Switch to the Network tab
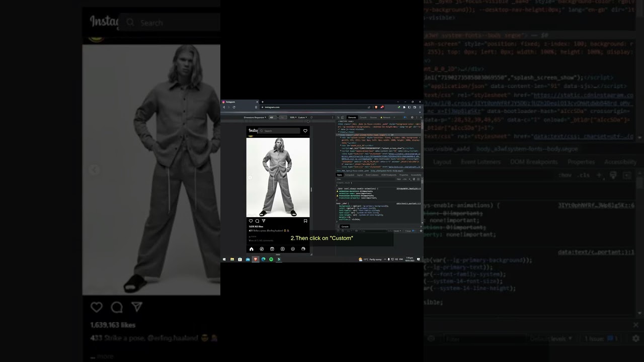Screen dimensions: 644x362 tap(386, 118)
